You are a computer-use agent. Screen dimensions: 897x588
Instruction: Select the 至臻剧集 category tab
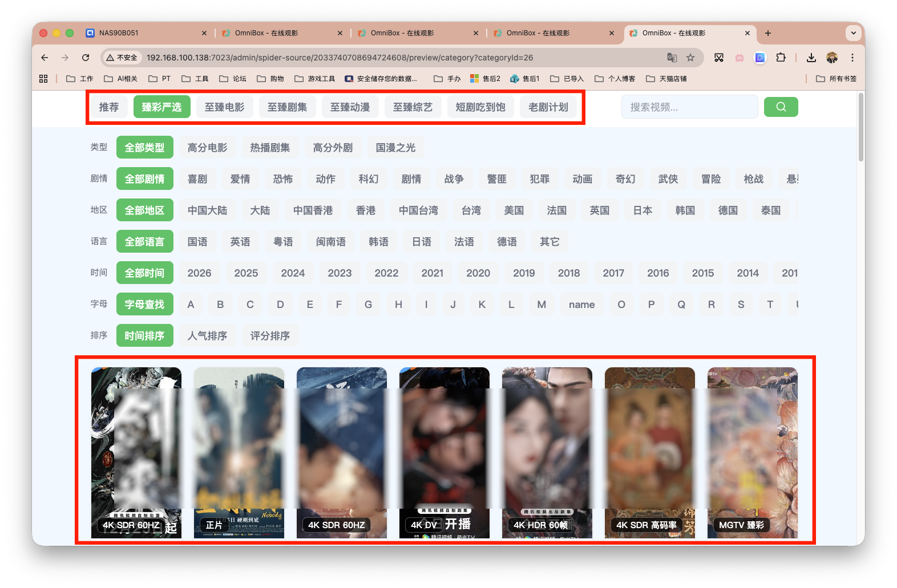(288, 107)
